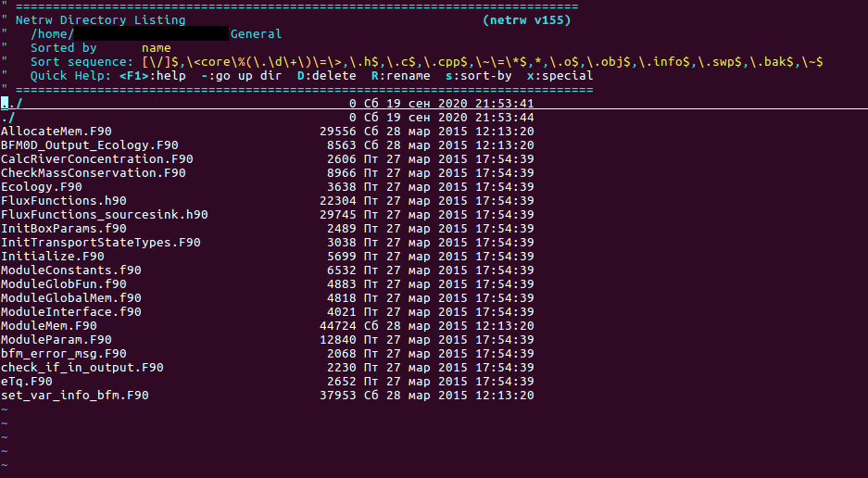The height and width of the screenshot is (478, 868).
Task: Click the 'name' sorted-by value
Action: click(157, 47)
